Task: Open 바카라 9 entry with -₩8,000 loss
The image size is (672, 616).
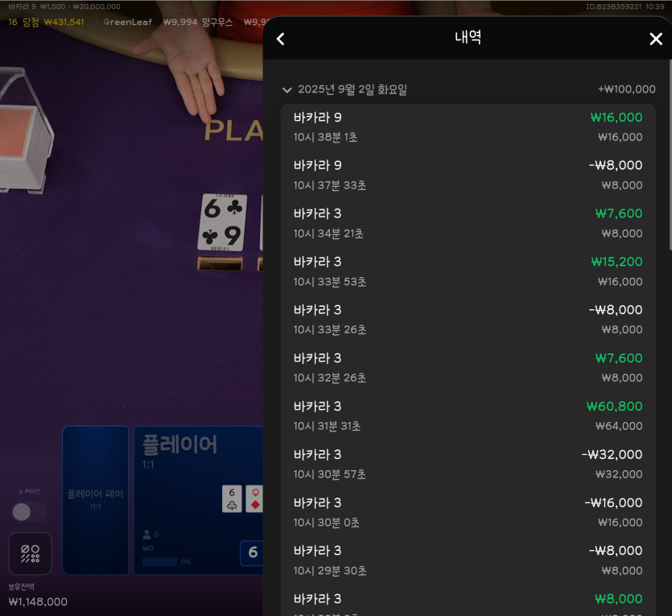Action: pyautogui.click(x=468, y=176)
